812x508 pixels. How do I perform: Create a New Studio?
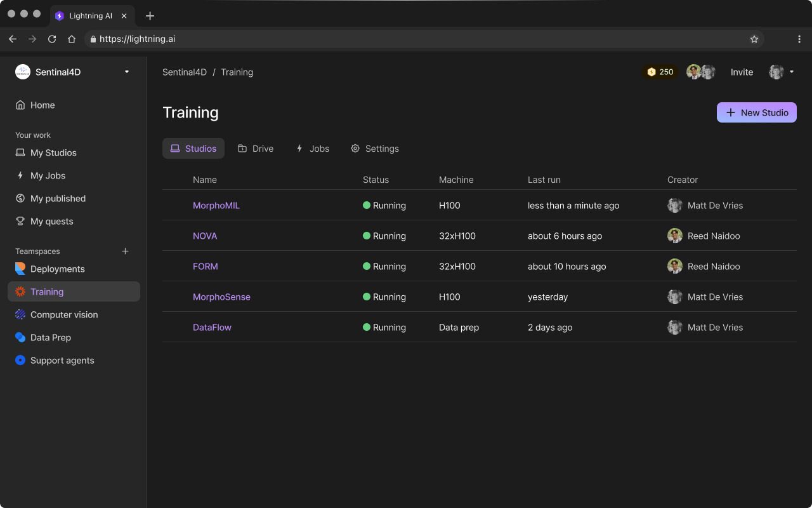pyautogui.click(x=757, y=112)
